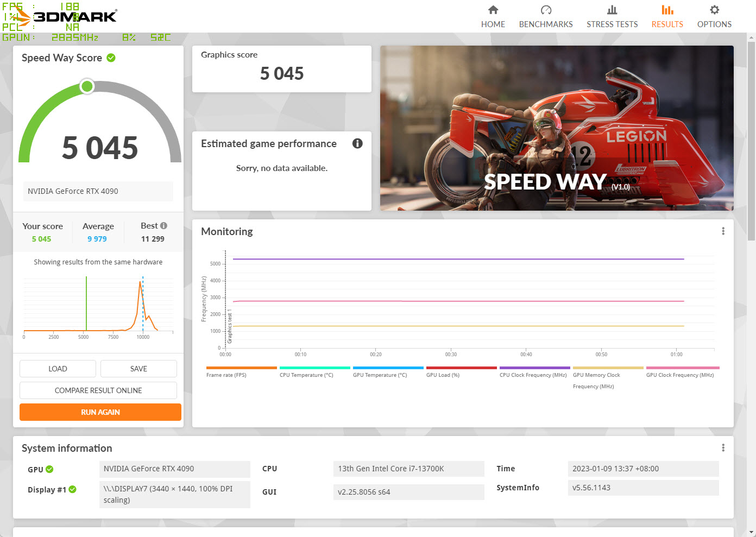Click the info icon beside Estimated game performance
756x537 pixels.
pyautogui.click(x=357, y=143)
